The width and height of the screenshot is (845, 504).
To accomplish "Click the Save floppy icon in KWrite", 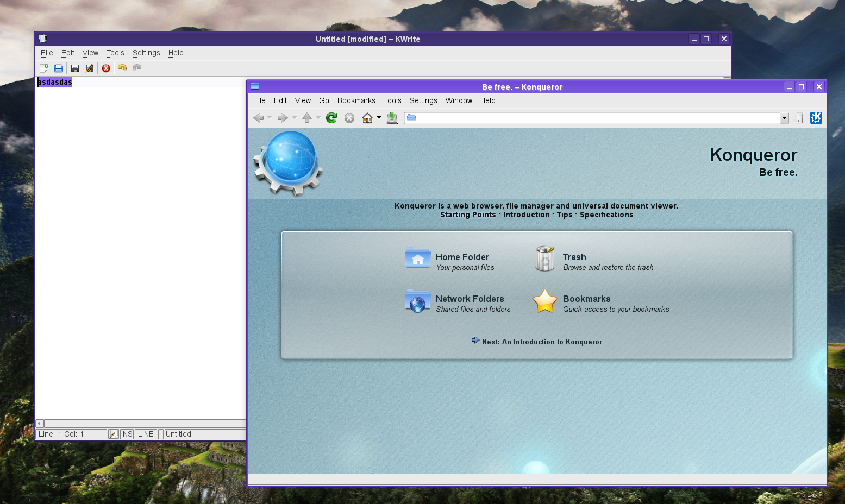I will (x=75, y=68).
